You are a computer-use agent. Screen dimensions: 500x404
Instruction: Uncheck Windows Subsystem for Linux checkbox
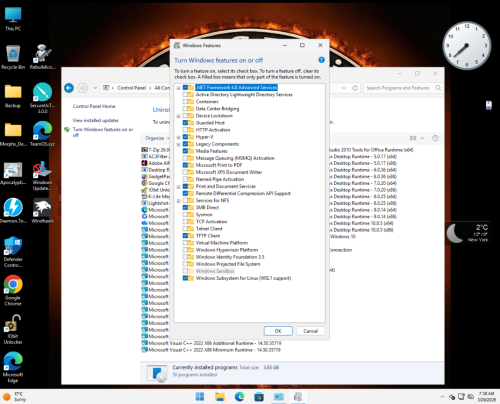(x=185, y=278)
